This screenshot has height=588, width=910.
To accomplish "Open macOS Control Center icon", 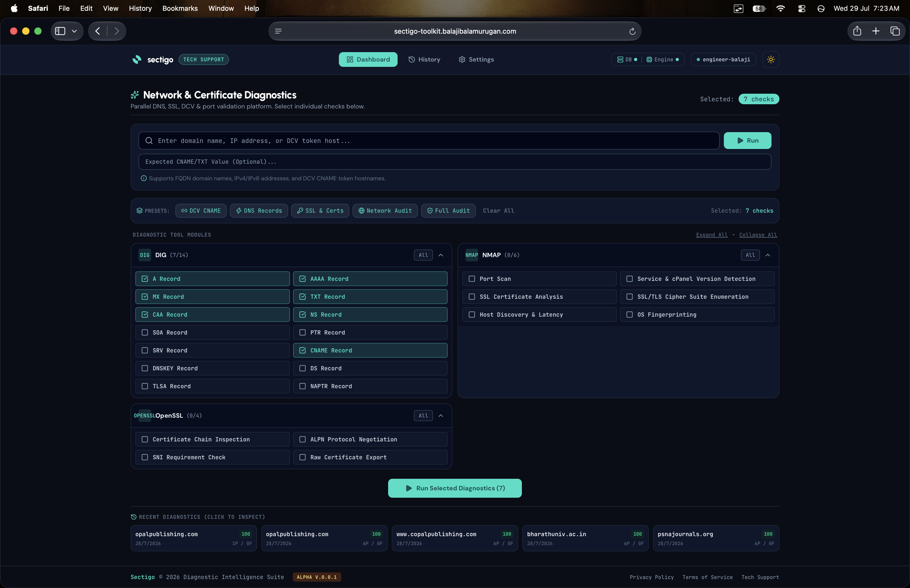I will point(802,8).
